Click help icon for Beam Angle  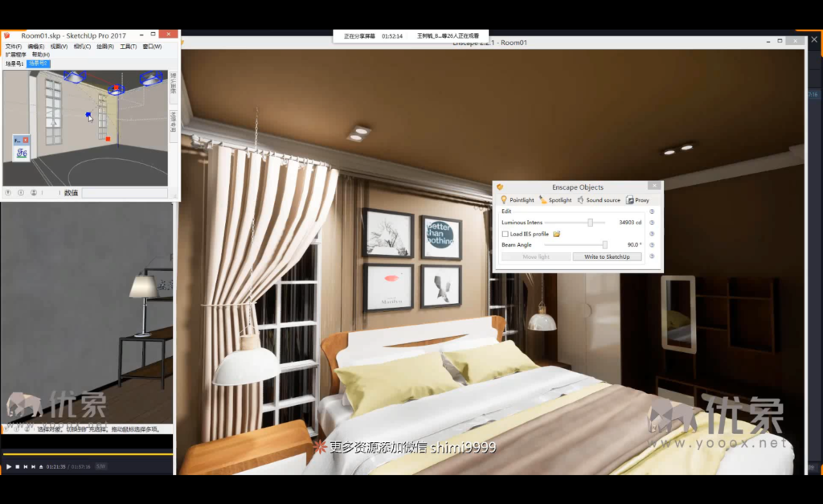coord(652,245)
